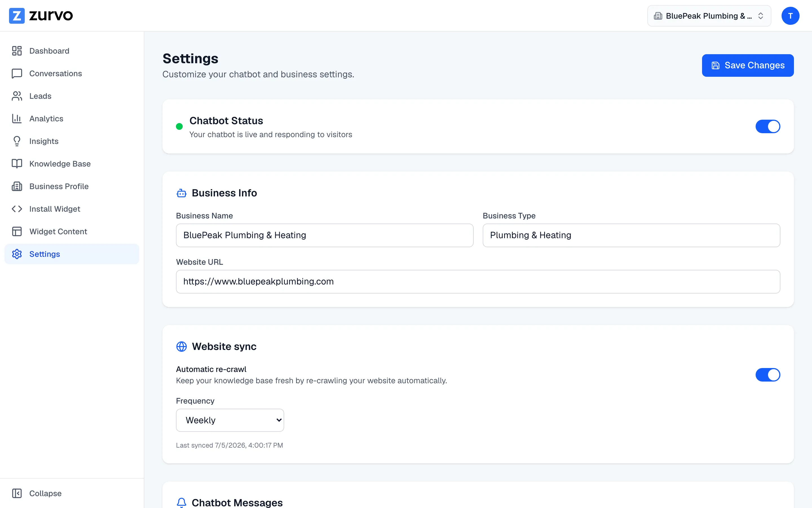The width and height of the screenshot is (812, 508).
Task: Navigate to Leads page
Action: (72, 96)
